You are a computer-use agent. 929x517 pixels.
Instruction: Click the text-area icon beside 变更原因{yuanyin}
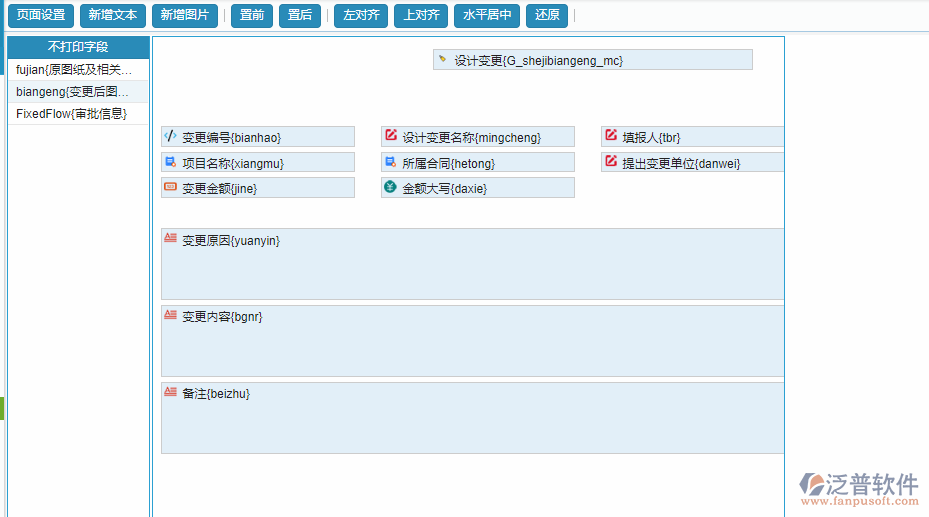click(170, 239)
